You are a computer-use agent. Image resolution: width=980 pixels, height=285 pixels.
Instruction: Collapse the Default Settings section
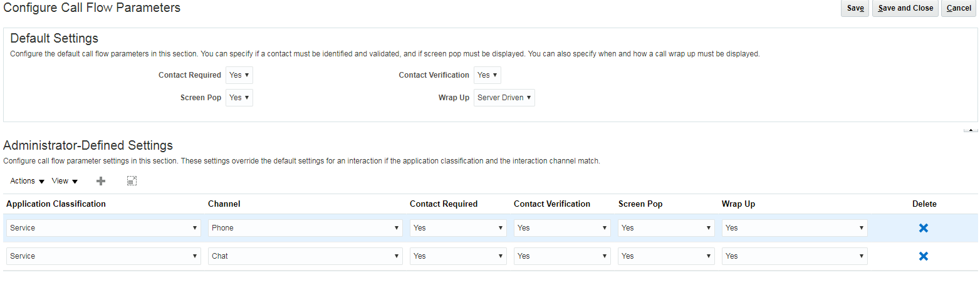970,130
